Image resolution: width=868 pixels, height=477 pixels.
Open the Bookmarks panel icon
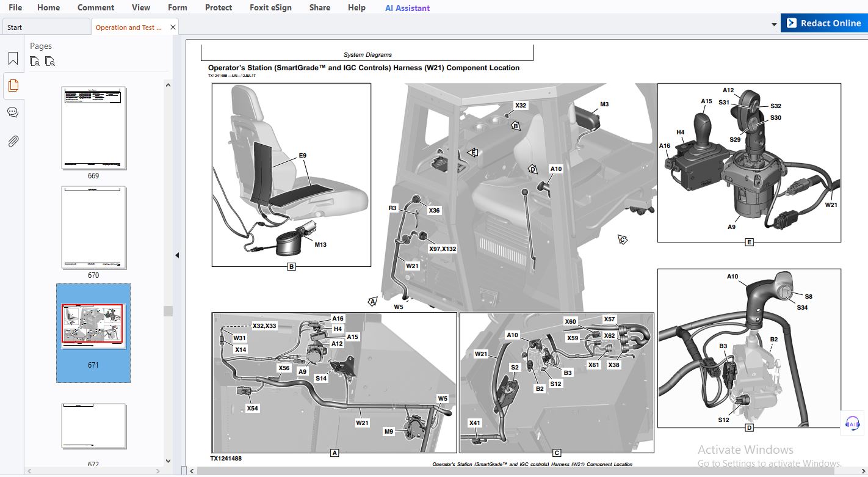pyautogui.click(x=13, y=59)
